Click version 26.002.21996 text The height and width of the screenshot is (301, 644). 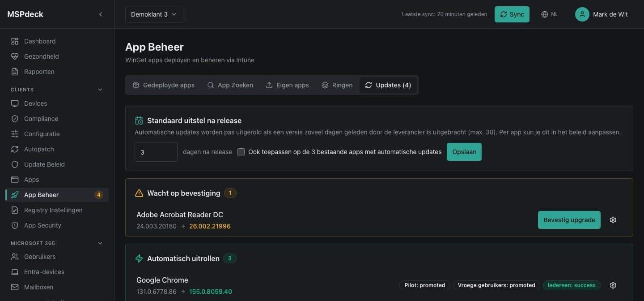pos(210,226)
